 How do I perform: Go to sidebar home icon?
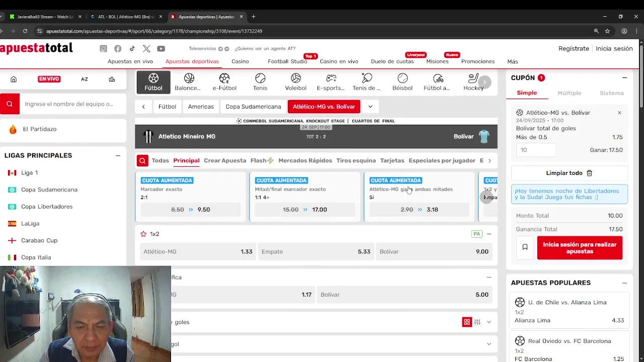(14, 79)
